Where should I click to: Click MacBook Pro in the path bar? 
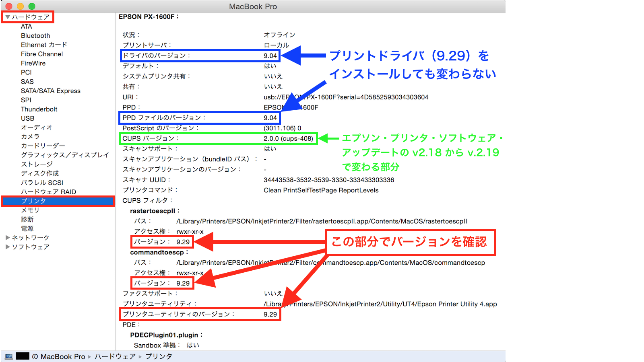click(x=63, y=357)
